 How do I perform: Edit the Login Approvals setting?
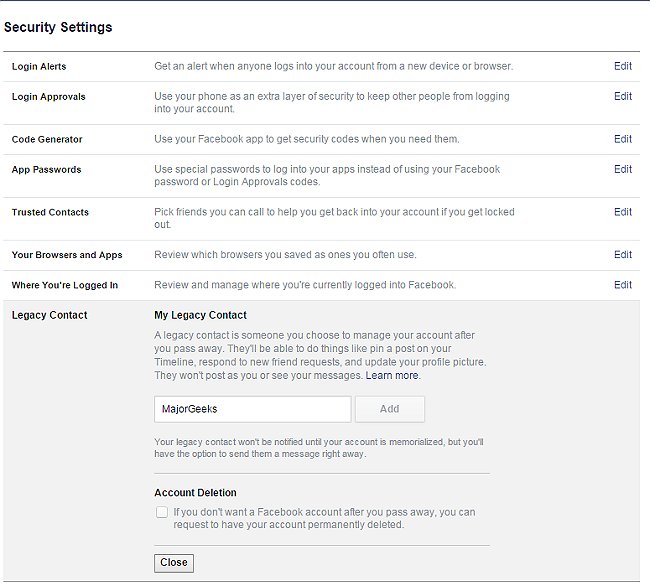click(622, 97)
